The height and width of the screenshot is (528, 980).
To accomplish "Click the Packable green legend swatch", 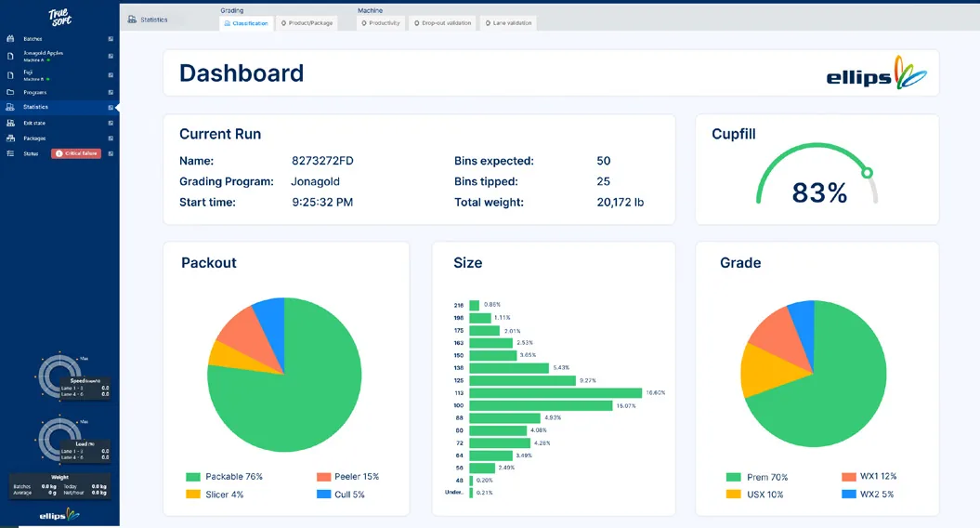I will pos(193,477).
